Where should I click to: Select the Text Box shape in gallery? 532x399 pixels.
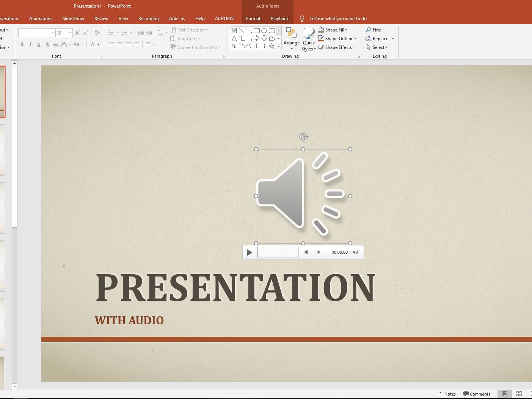pyautogui.click(x=234, y=31)
